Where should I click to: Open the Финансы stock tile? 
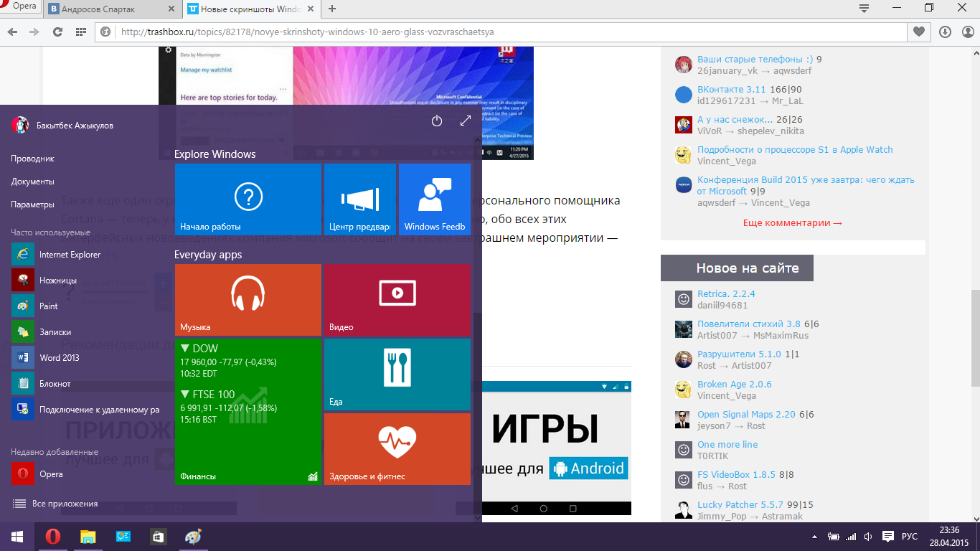coord(248,412)
